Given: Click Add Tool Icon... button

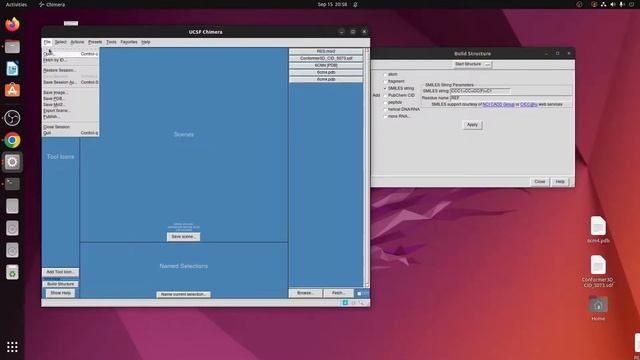Looking at the screenshot, I should point(60,272).
